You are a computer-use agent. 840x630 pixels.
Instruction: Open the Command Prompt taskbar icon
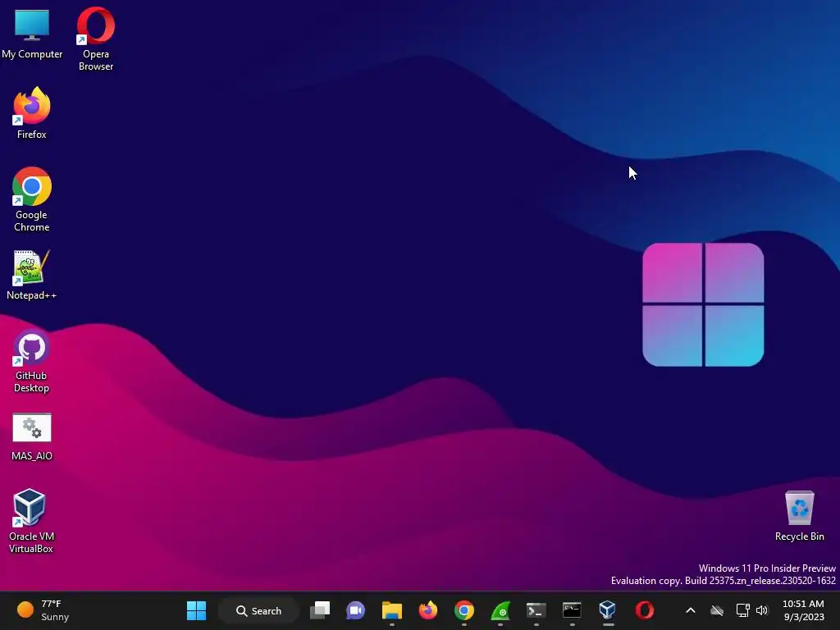[x=572, y=610]
